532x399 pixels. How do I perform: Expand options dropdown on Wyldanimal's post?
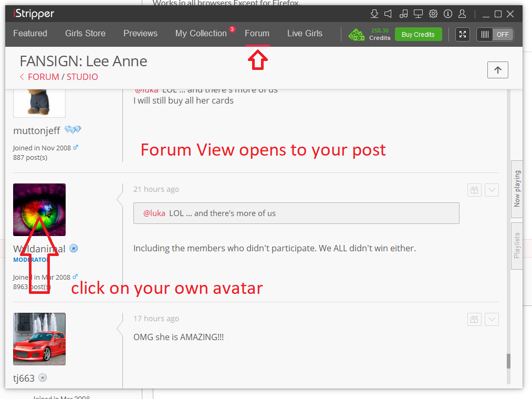click(492, 190)
